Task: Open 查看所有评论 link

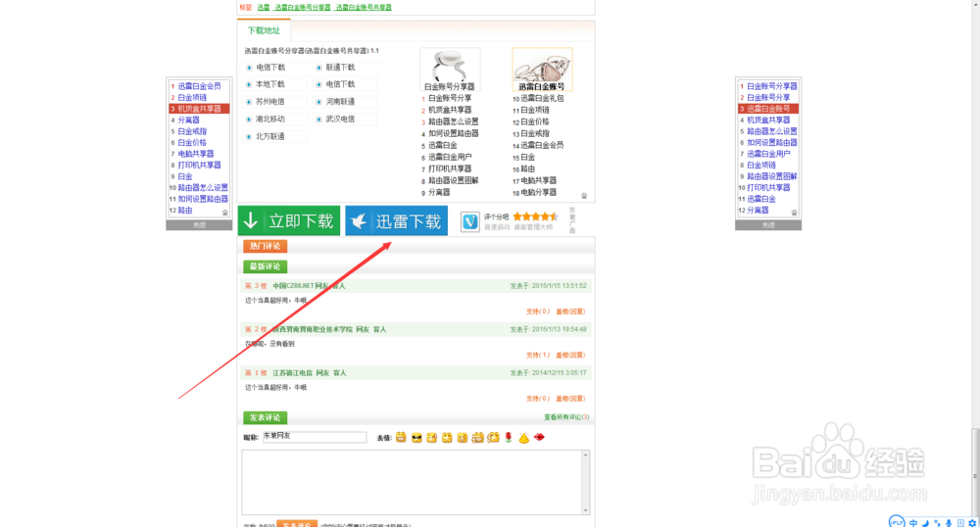Action: point(566,417)
